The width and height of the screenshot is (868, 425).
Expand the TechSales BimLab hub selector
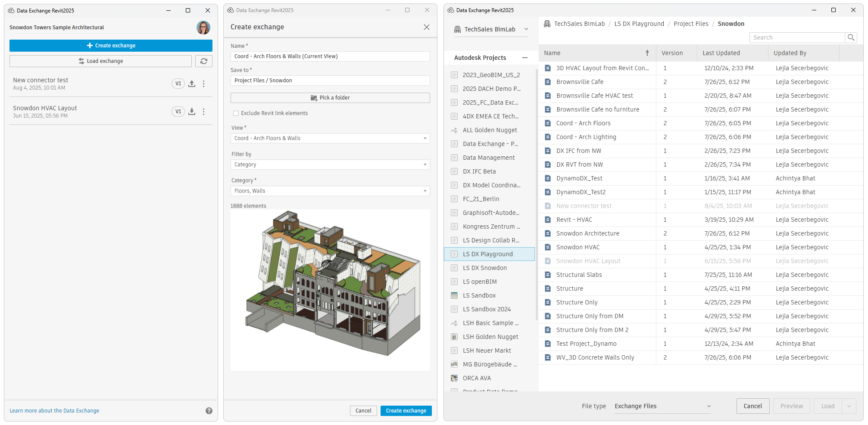click(526, 29)
